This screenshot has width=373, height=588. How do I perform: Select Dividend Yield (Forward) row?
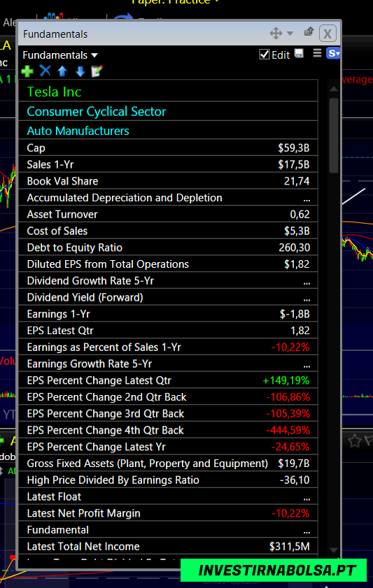(x=168, y=297)
